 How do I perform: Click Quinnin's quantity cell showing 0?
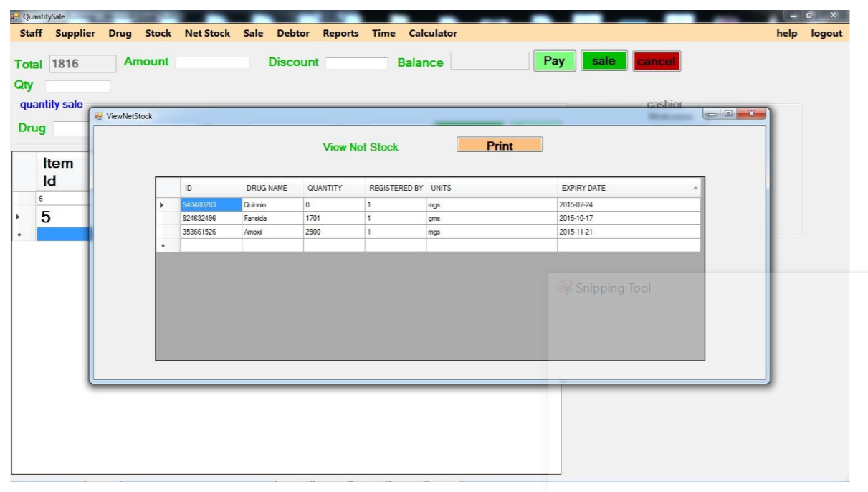click(334, 204)
